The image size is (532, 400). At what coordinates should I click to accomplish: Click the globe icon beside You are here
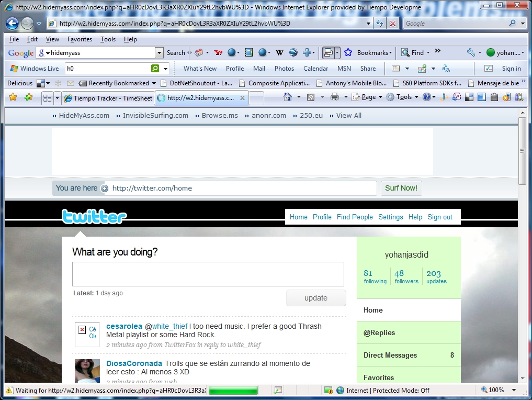point(105,188)
